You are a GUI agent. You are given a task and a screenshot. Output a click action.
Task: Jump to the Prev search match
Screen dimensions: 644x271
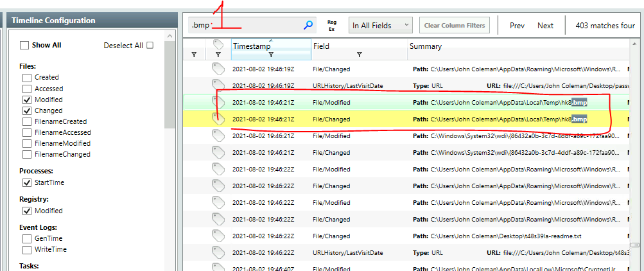pos(517,26)
